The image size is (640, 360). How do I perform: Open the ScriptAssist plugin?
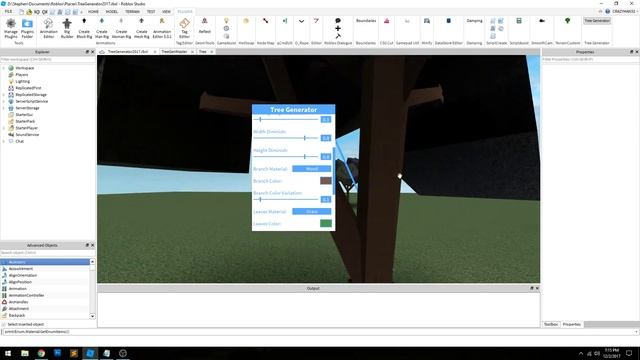tap(519, 21)
